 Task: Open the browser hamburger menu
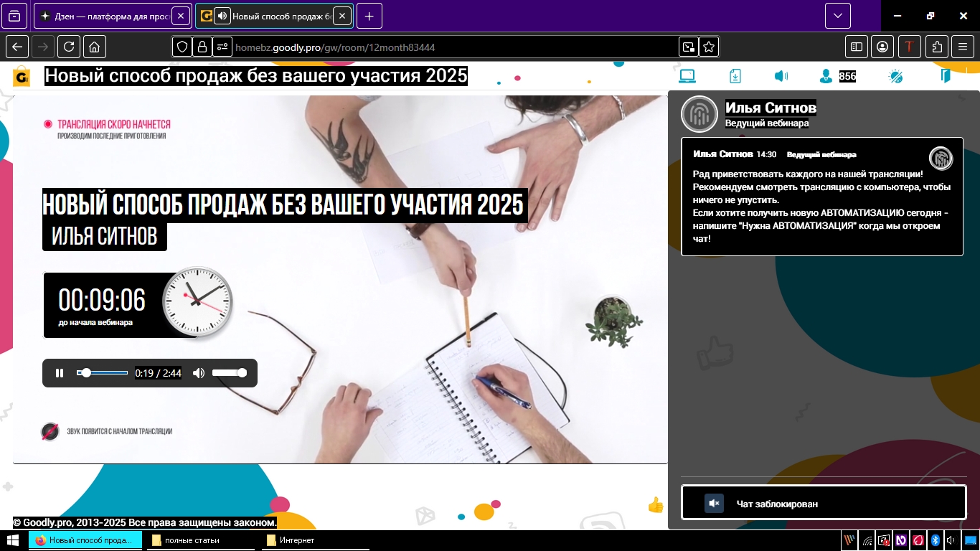tap(963, 47)
